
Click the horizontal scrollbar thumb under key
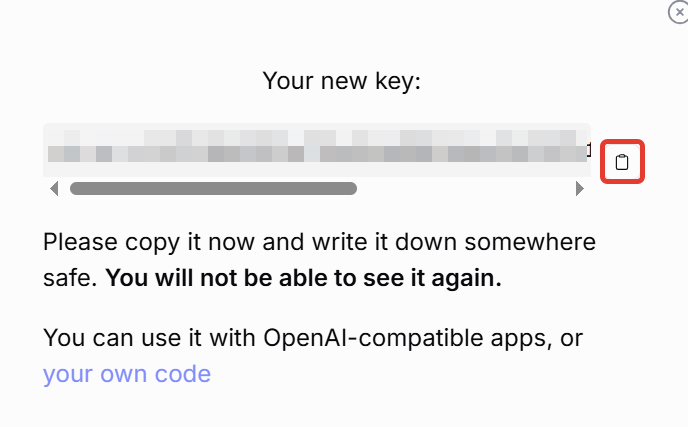point(213,188)
